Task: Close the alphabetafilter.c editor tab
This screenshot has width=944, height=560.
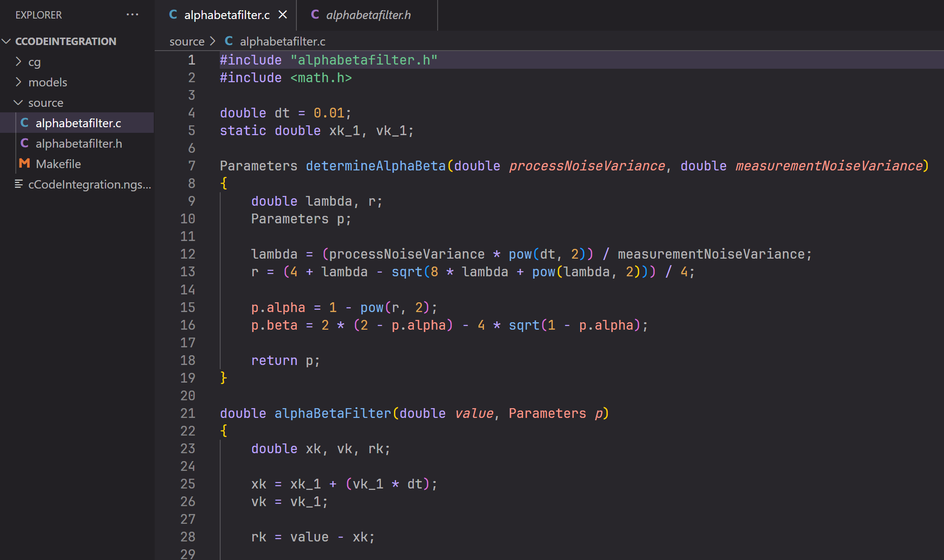Action: [282, 15]
